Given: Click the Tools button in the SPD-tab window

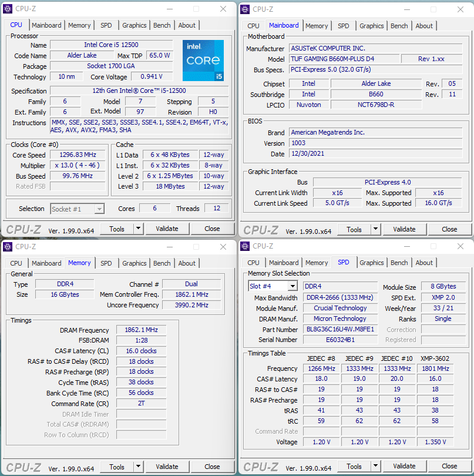Looking at the screenshot, I should tap(354, 466).
